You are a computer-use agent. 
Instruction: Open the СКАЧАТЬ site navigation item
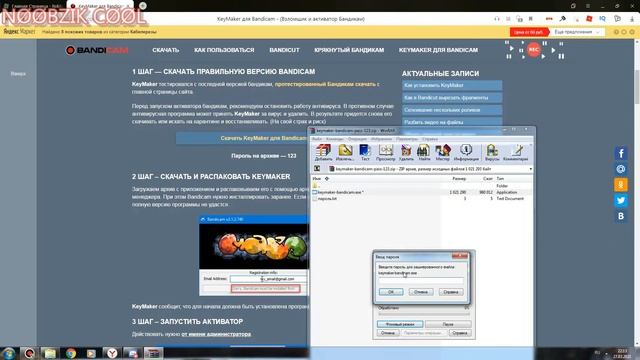[165, 50]
